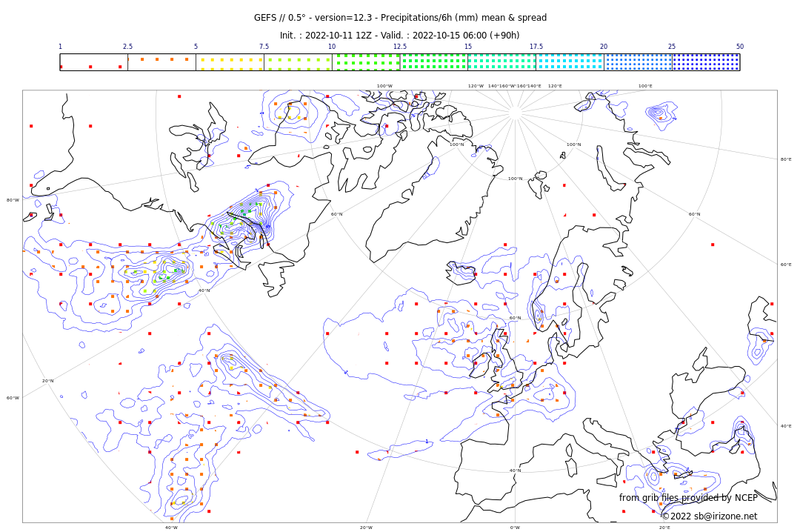Click the yellow 5–7.5 mm legend segment
Screen dimensions: 800x532
pos(230,62)
